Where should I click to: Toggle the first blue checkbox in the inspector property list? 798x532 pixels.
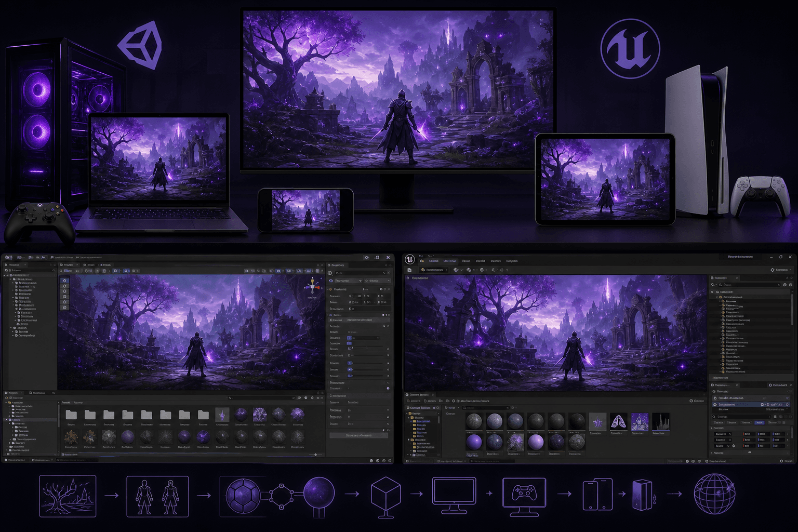349,338
